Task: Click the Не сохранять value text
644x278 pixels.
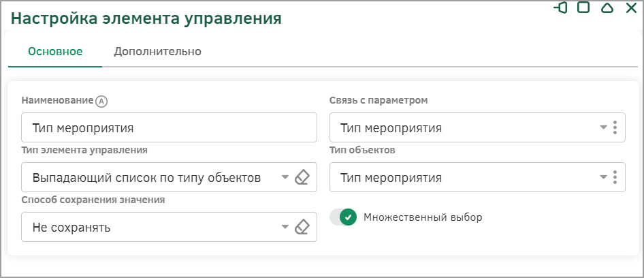Action: click(x=71, y=227)
